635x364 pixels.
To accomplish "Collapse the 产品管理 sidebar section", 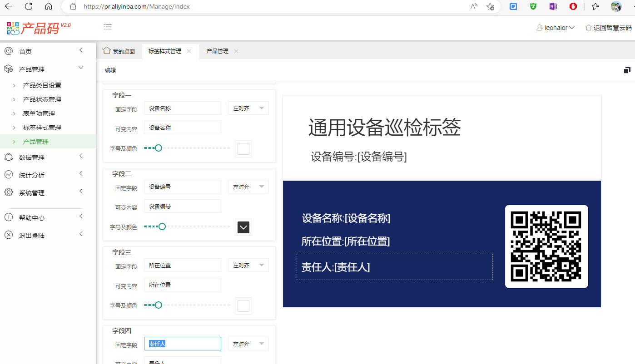I will (x=81, y=68).
